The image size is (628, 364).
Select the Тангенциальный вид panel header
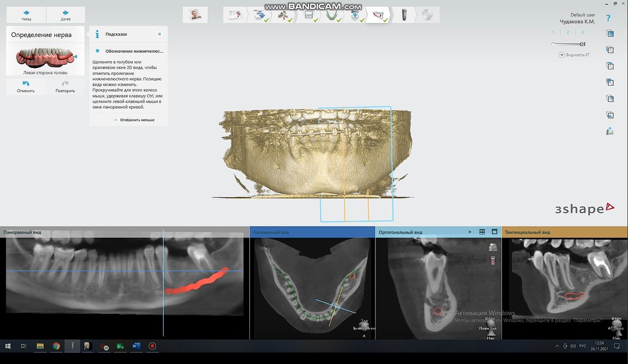(x=565, y=232)
